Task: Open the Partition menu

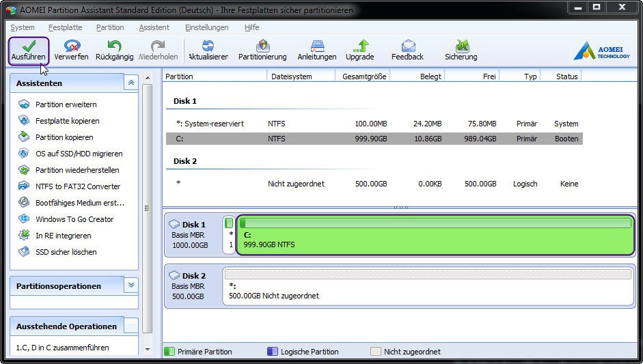Action: click(110, 27)
